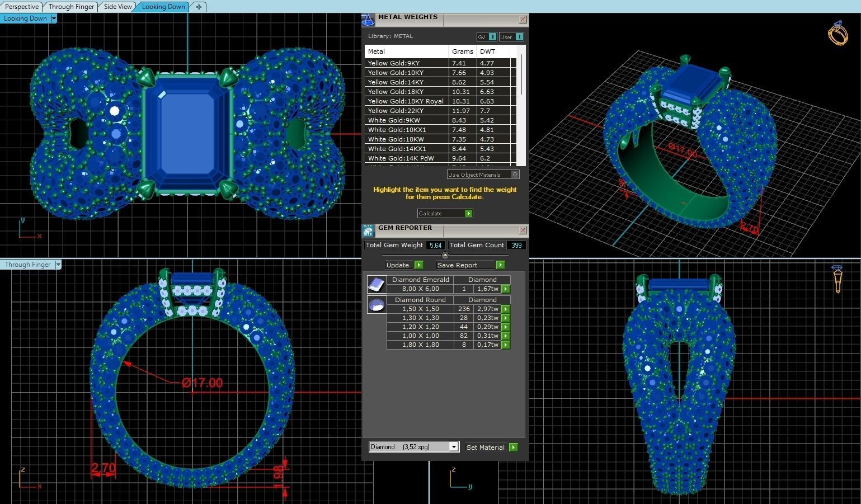Switch to the Side View tab
861x504 pixels.
(118, 7)
